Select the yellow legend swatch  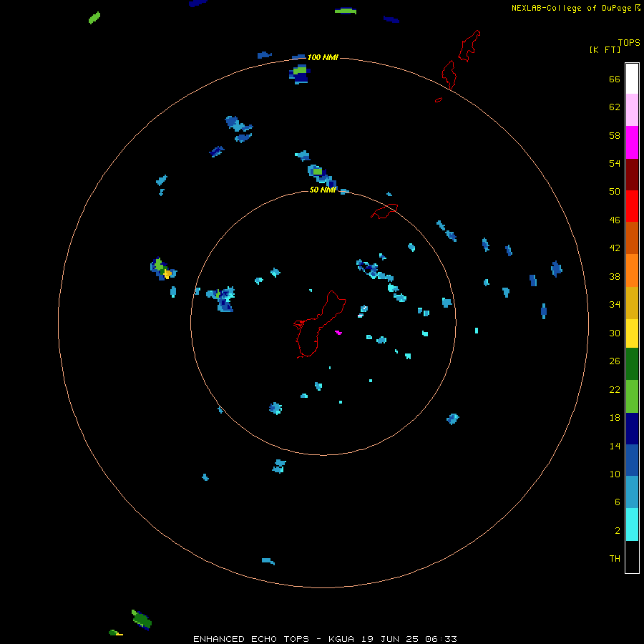pyautogui.click(x=632, y=333)
